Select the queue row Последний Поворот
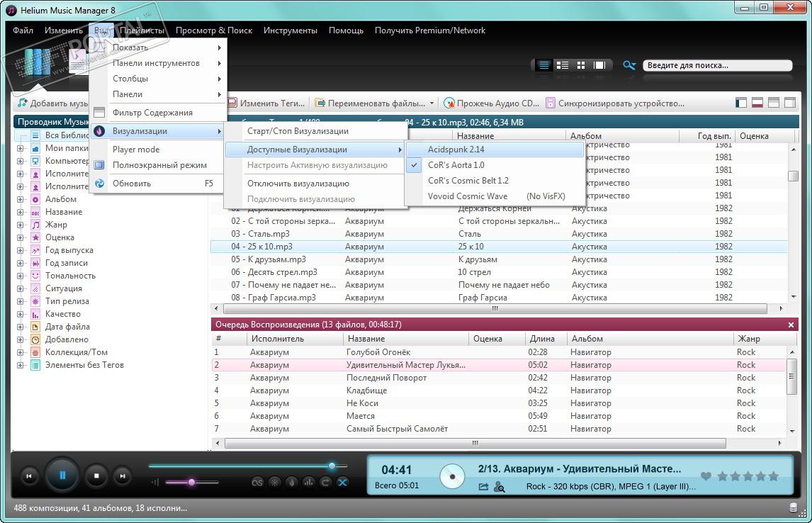This screenshot has width=812, height=523. pos(499,378)
